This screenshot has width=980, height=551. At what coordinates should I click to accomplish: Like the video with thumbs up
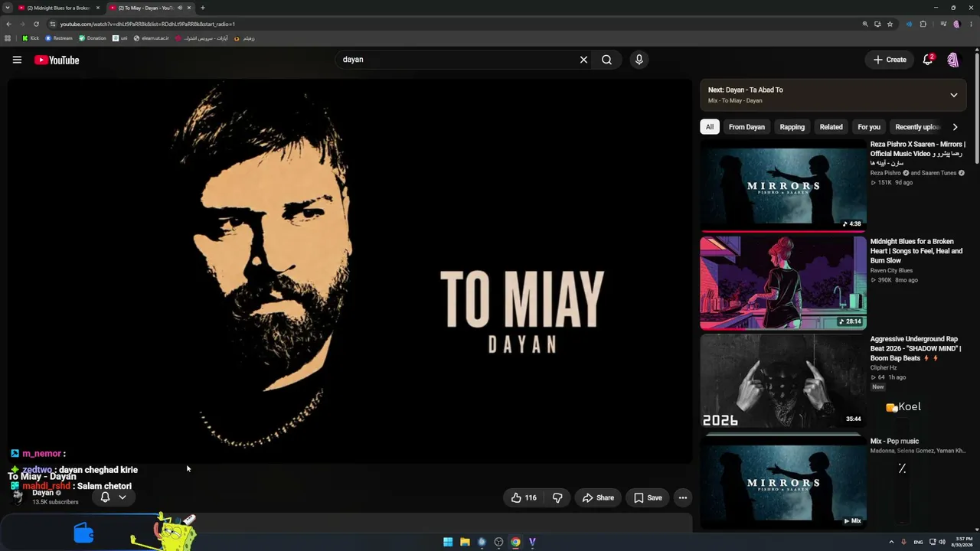click(x=524, y=497)
